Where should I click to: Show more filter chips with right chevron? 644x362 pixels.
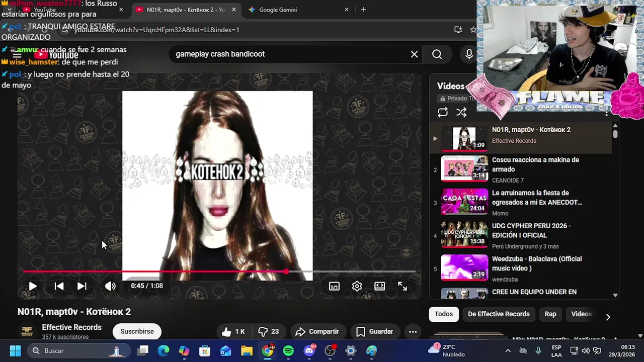coord(608,317)
